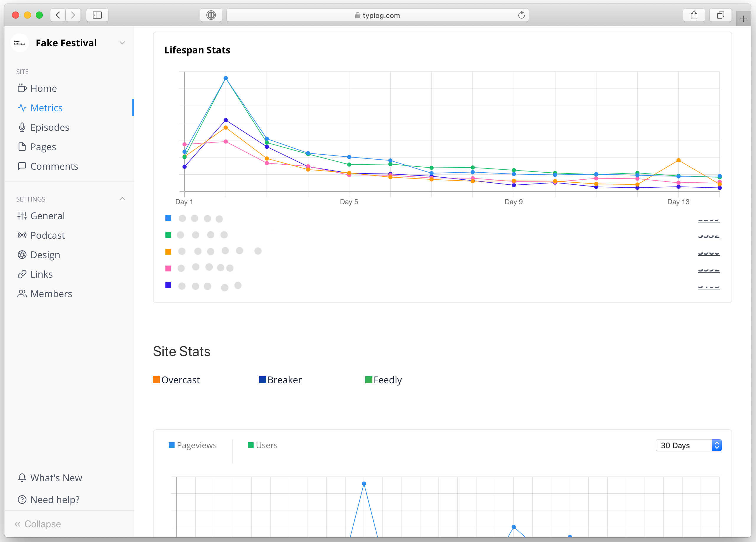
Task: Click the blue episode legend swatch
Action: 168,218
